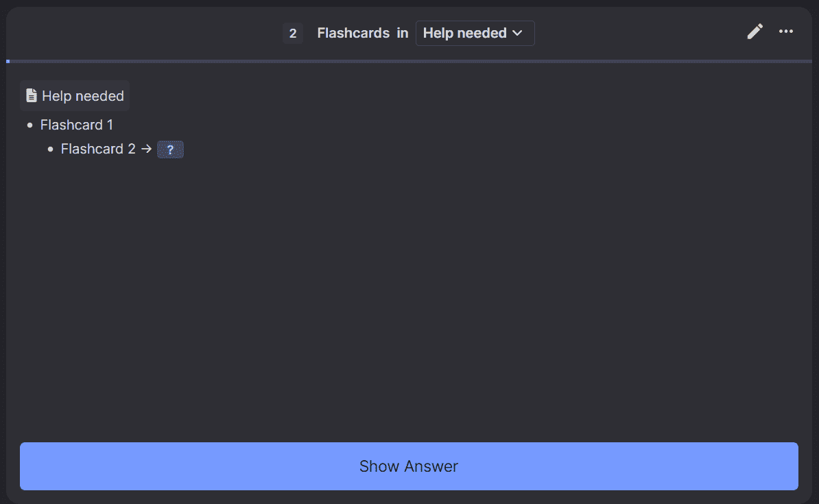Open the three-dot more options menu
The width and height of the screenshot is (819, 504).
[x=786, y=32]
